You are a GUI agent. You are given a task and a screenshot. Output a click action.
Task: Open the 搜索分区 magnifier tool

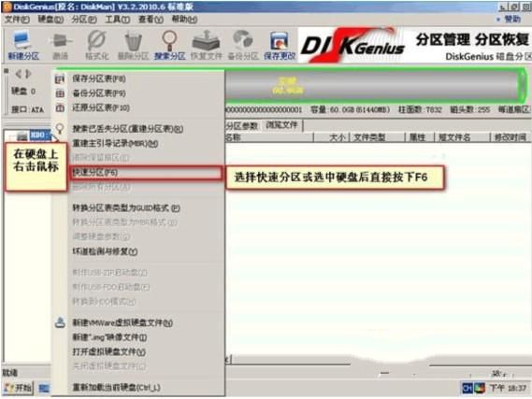pyautogui.click(x=169, y=45)
